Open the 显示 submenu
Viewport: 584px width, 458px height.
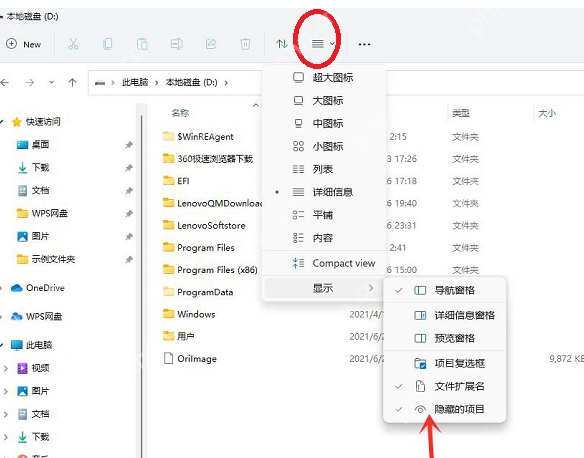(323, 288)
